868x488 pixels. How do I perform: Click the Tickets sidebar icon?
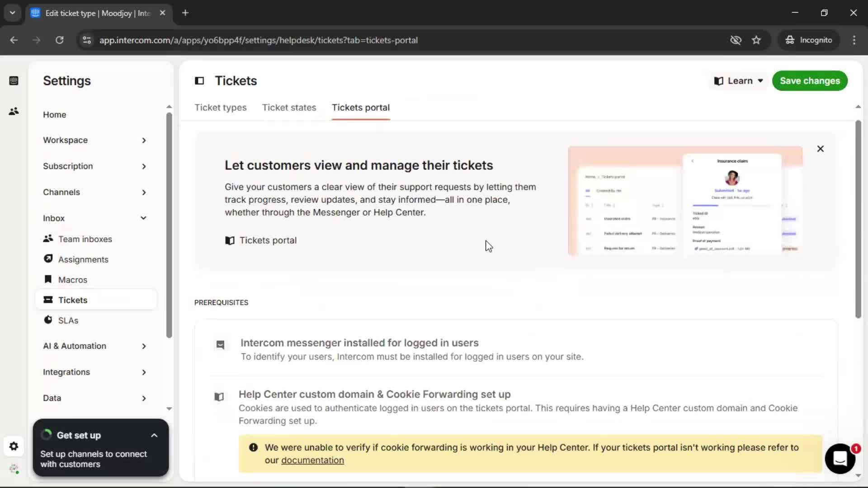click(48, 300)
